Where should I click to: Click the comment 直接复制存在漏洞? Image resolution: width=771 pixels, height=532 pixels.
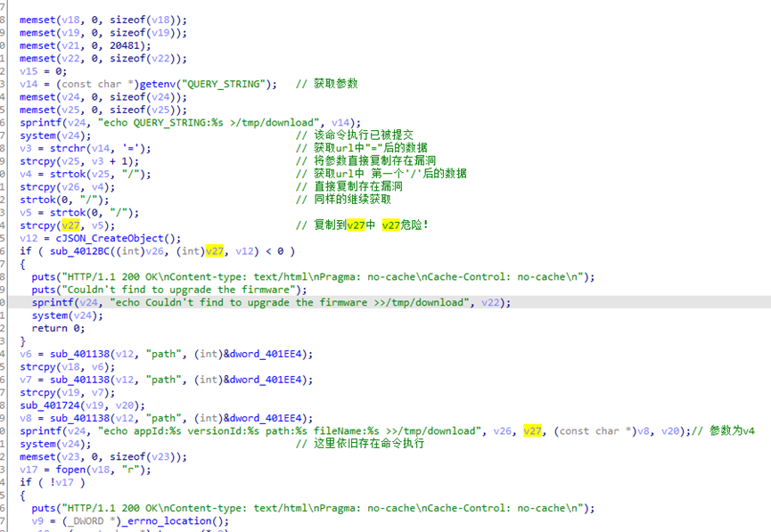[349, 186]
